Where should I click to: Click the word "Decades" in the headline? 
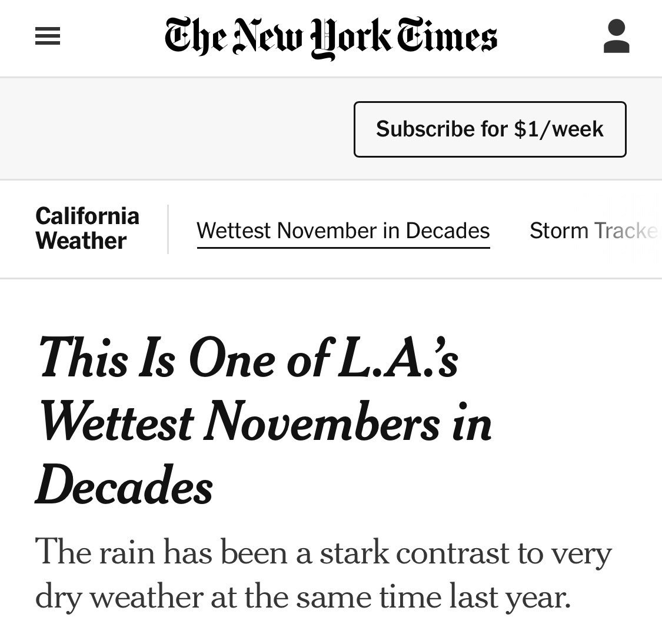[x=124, y=486]
